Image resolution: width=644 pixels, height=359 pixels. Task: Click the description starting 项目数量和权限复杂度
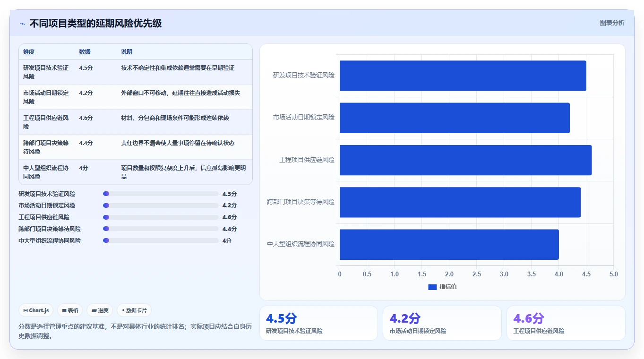pos(183,172)
